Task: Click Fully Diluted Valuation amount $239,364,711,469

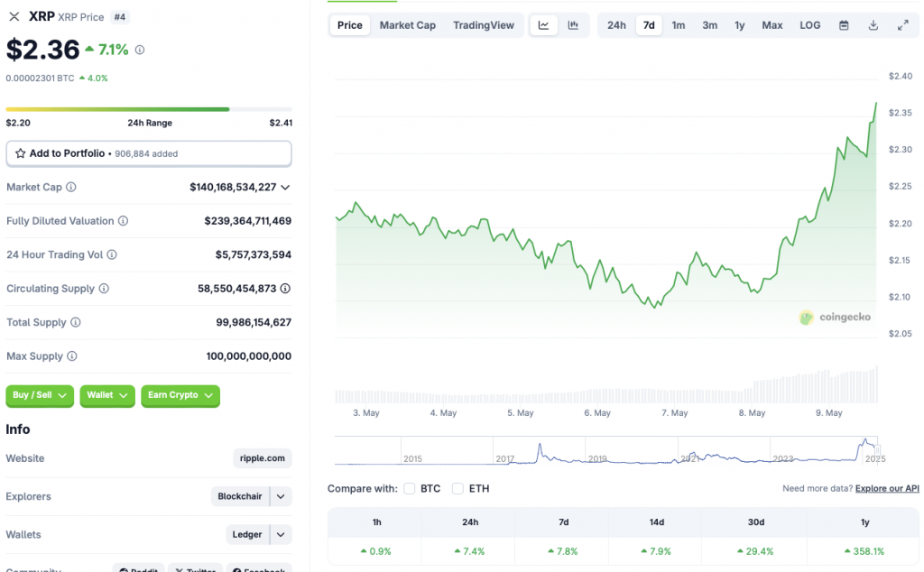Action: coord(247,221)
